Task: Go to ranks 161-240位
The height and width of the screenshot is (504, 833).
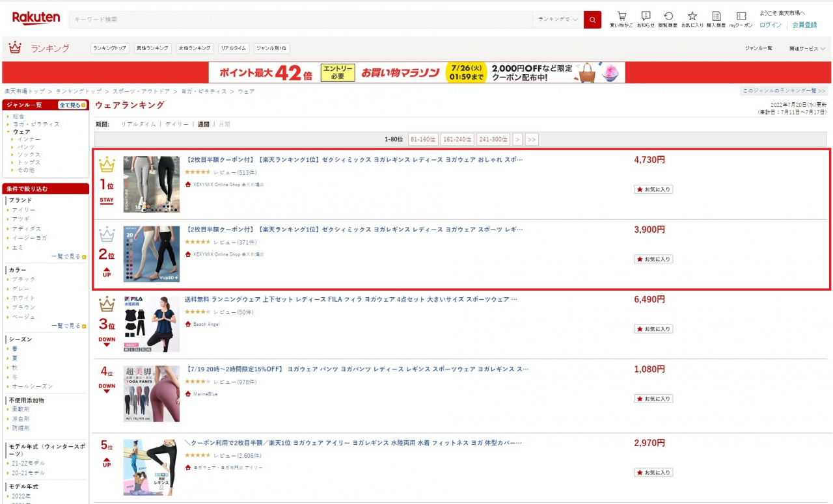Action: point(457,139)
